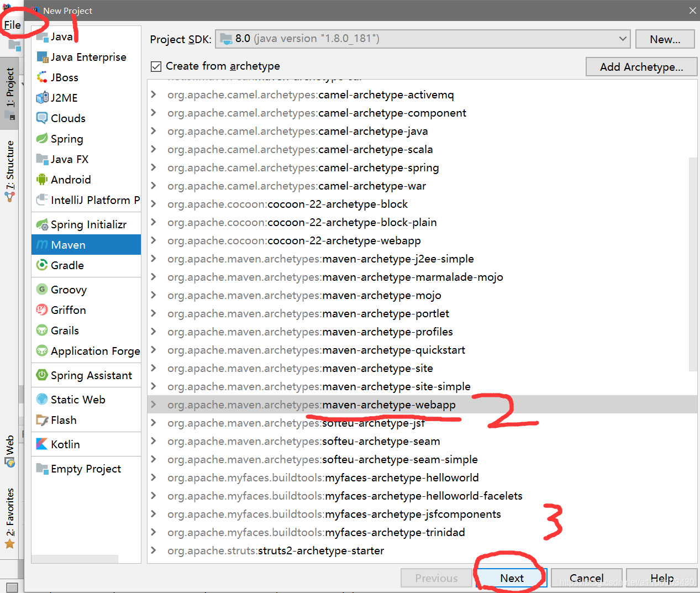Choose the Static Web globe icon
The image size is (700, 593).
(x=42, y=400)
